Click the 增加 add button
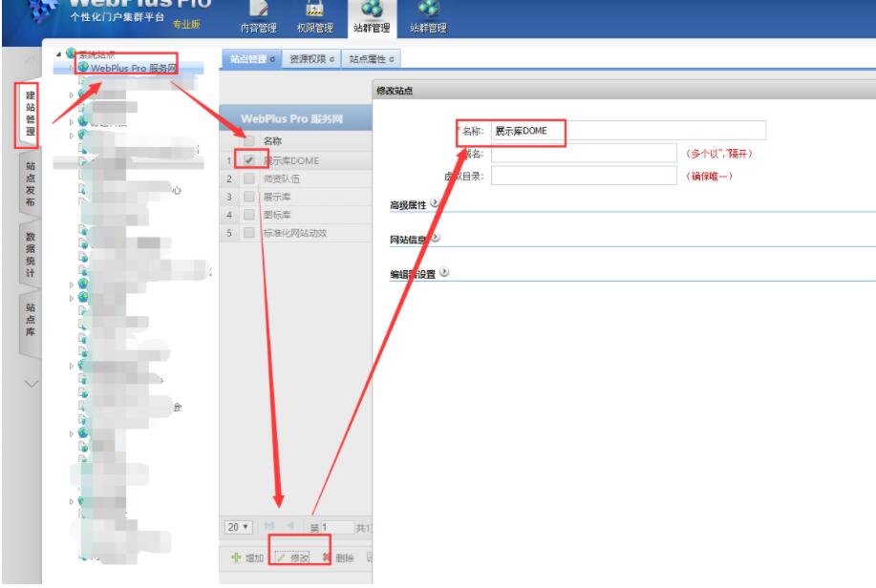This screenshot has height=588, width=876. [x=247, y=557]
